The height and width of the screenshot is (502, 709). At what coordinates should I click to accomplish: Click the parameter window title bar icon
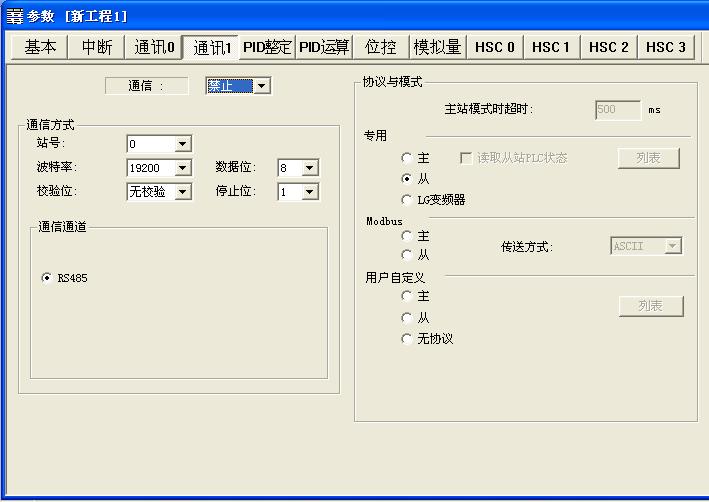coord(14,16)
